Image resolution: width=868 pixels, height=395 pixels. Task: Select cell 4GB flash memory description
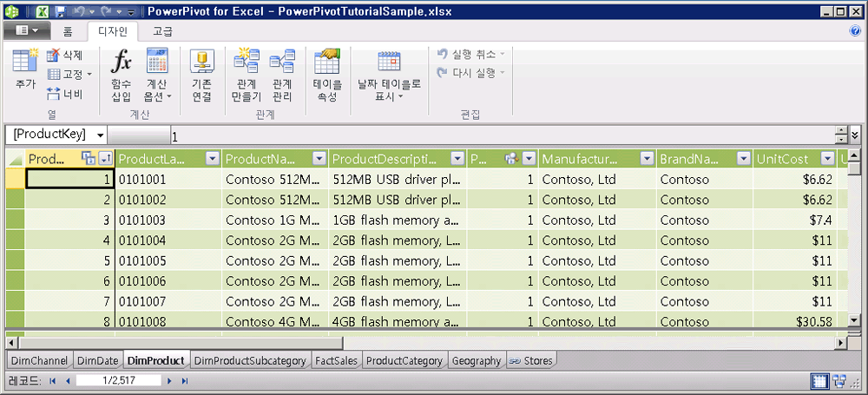click(x=398, y=321)
